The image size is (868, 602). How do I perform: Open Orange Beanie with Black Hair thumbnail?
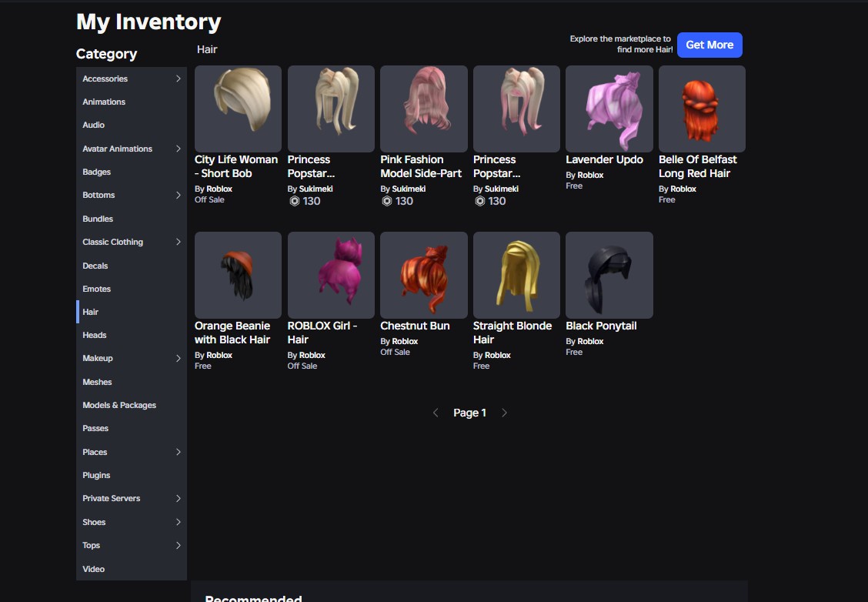click(x=238, y=276)
